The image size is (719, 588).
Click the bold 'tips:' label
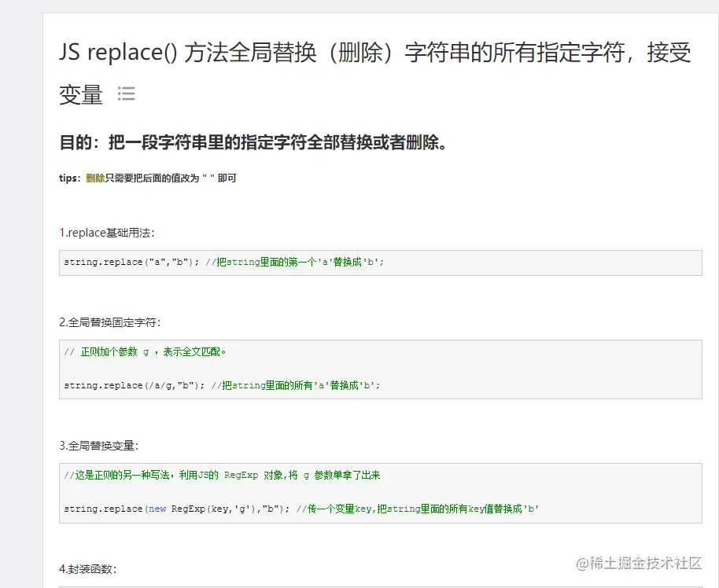click(70, 178)
